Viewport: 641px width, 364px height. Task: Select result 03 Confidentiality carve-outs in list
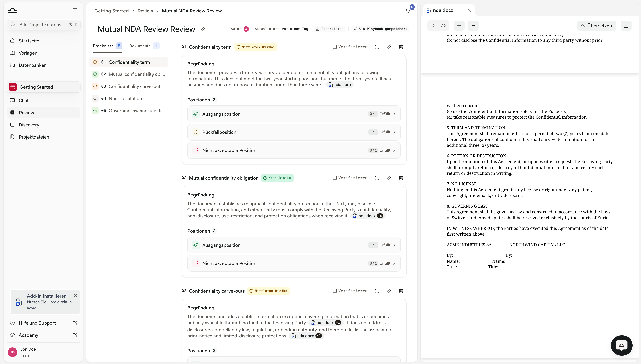129,86
